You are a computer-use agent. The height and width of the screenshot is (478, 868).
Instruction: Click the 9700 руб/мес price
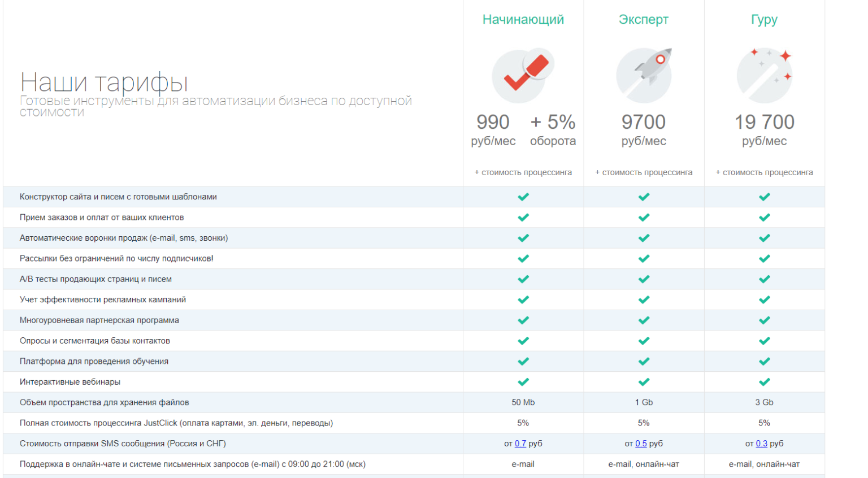click(x=644, y=130)
